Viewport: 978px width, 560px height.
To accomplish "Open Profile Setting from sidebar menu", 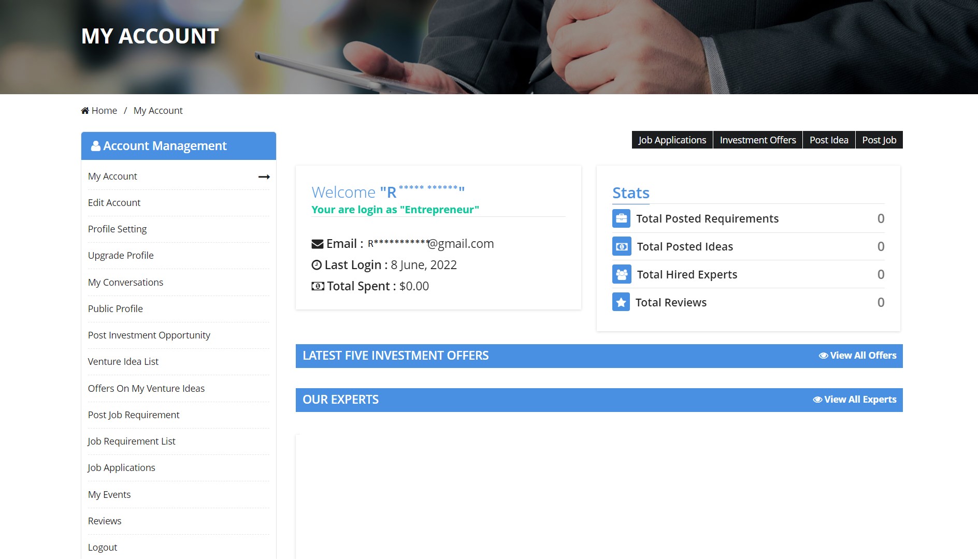I will [117, 229].
